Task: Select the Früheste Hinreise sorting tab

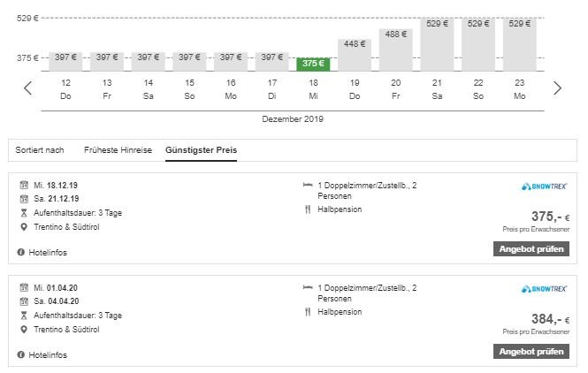Action: tap(118, 150)
